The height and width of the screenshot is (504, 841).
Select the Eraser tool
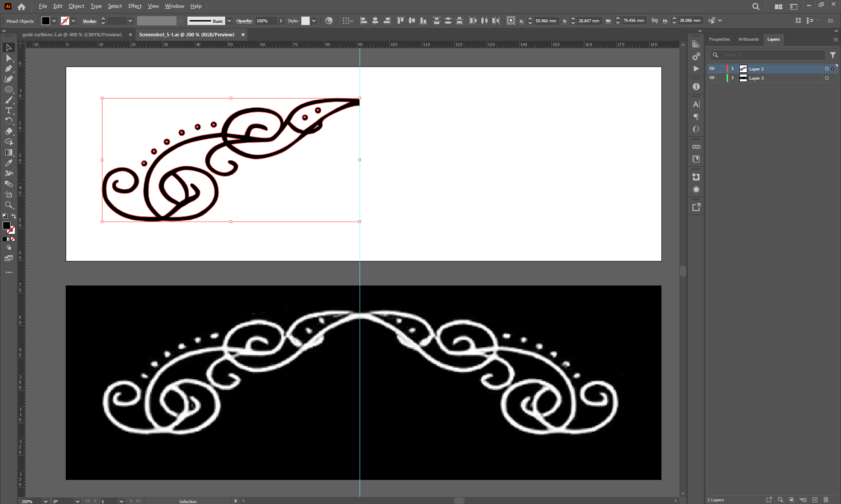point(8,131)
